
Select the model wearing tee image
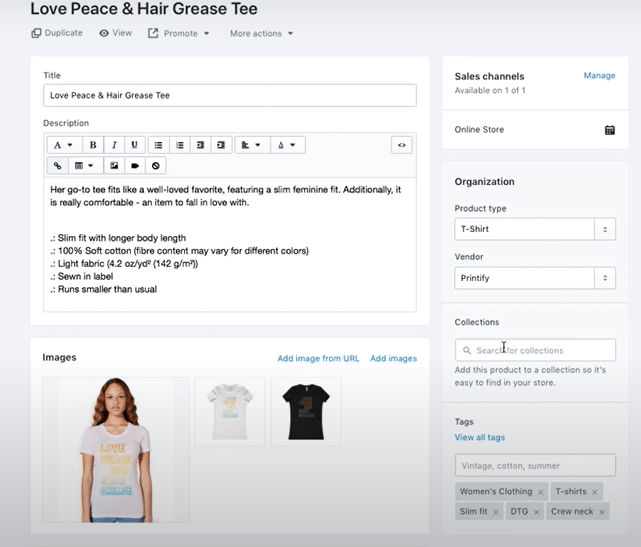(116, 450)
